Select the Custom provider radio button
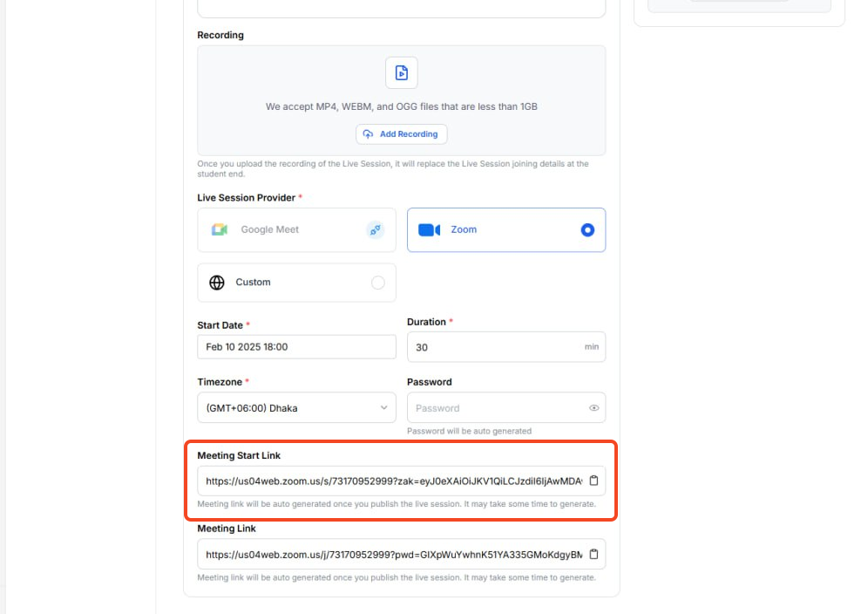The image size is (868, 614). (377, 283)
